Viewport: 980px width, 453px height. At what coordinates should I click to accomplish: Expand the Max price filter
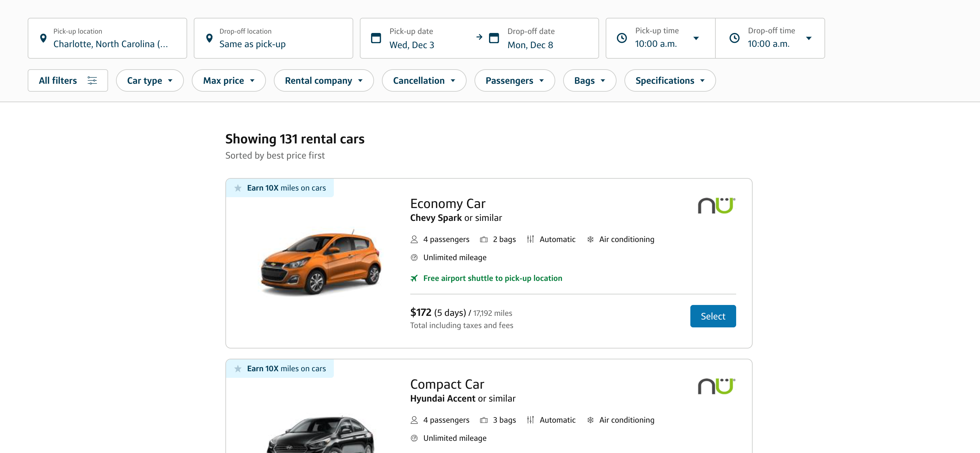(228, 80)
